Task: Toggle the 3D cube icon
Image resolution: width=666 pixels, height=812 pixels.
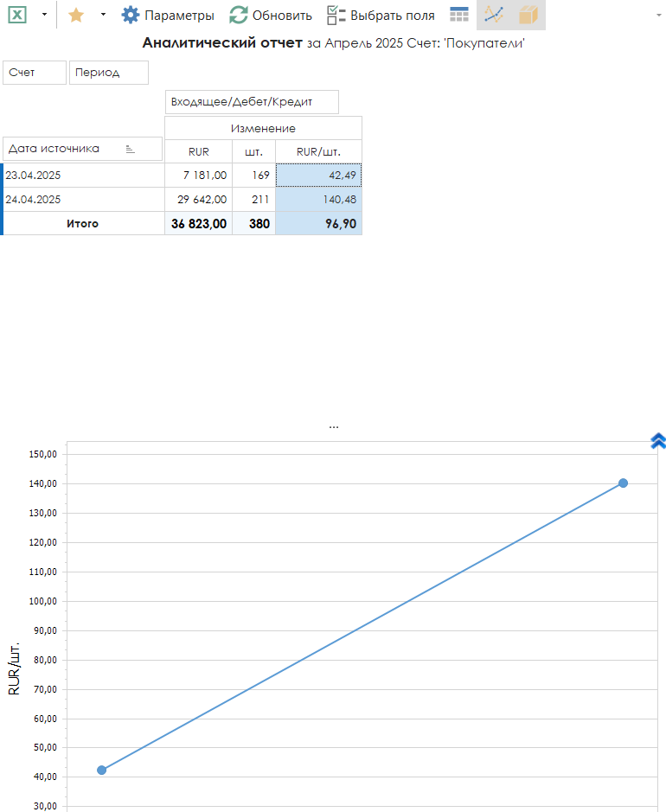Action: click(x=528, y=15)
